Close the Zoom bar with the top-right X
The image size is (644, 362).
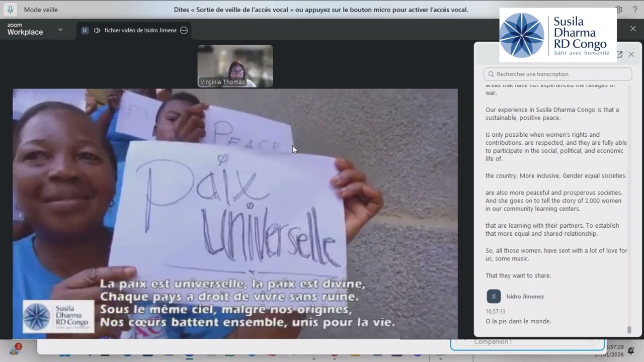tap(633, 29)
